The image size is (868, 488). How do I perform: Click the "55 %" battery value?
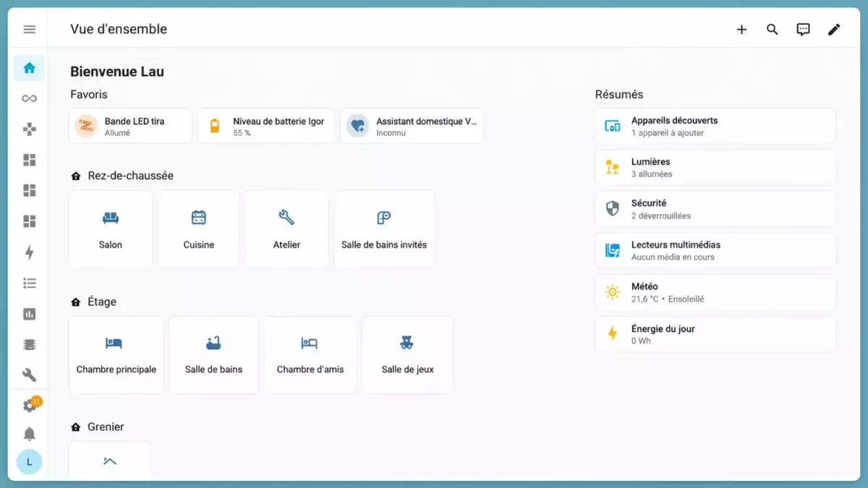click(242, 133)
